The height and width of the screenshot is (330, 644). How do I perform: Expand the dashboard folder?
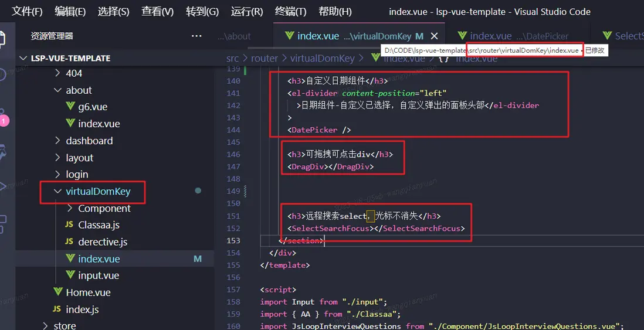pyautogui.click(x=57, y=141)
